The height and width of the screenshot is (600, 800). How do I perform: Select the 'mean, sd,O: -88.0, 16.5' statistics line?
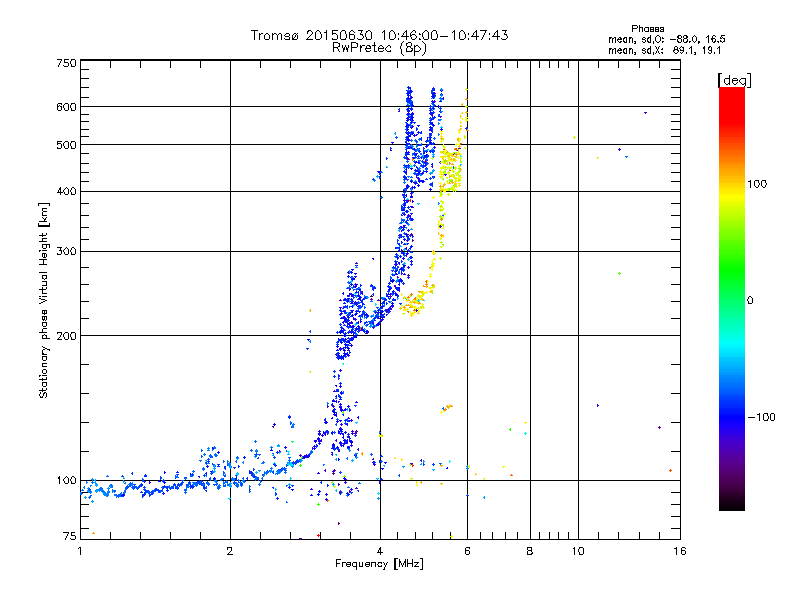(x=666, y=39)
